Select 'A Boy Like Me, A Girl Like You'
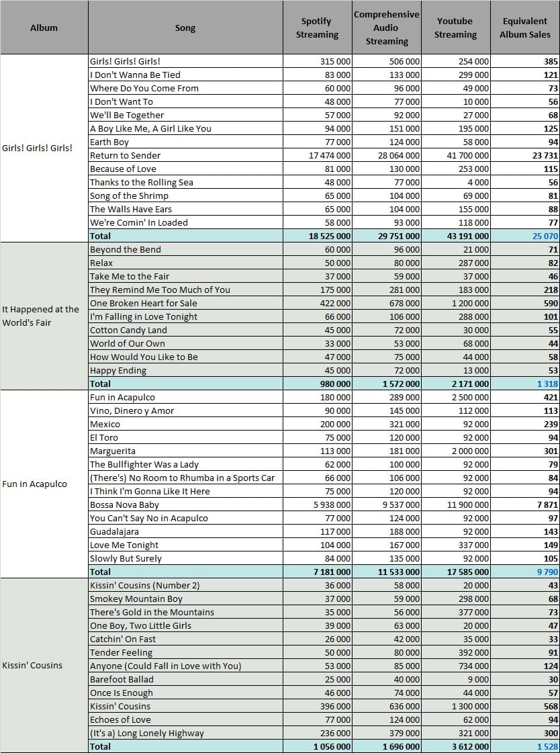560x753 pixels. (x=185, y=128)
